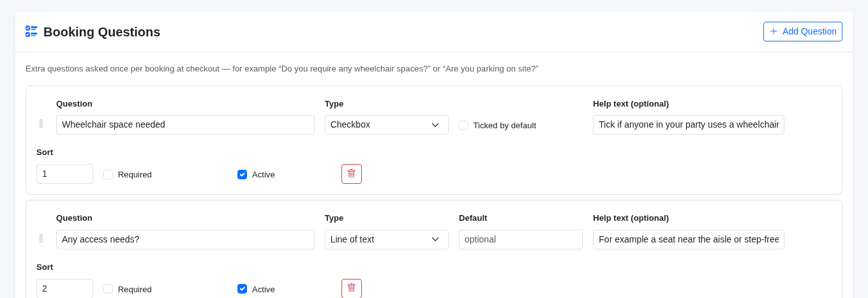Edit help text about aisle seat example
Screen dimensions: 868x298
[688, 239]
